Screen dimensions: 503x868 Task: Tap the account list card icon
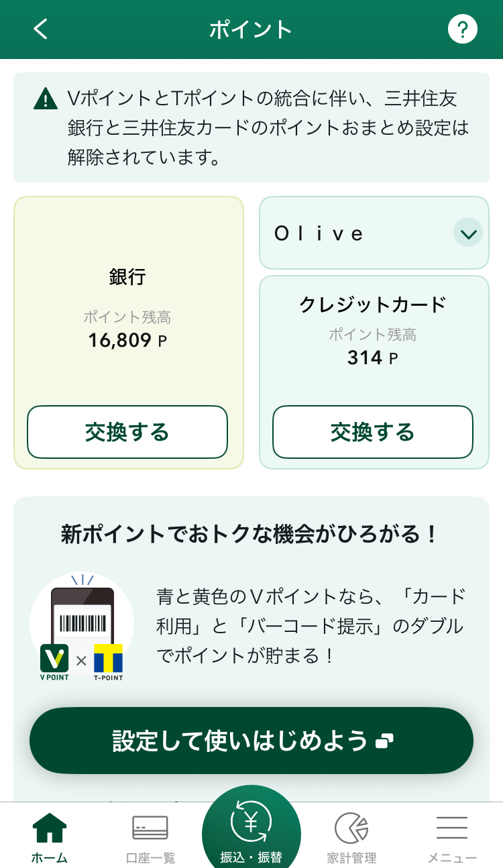[150, 828]
